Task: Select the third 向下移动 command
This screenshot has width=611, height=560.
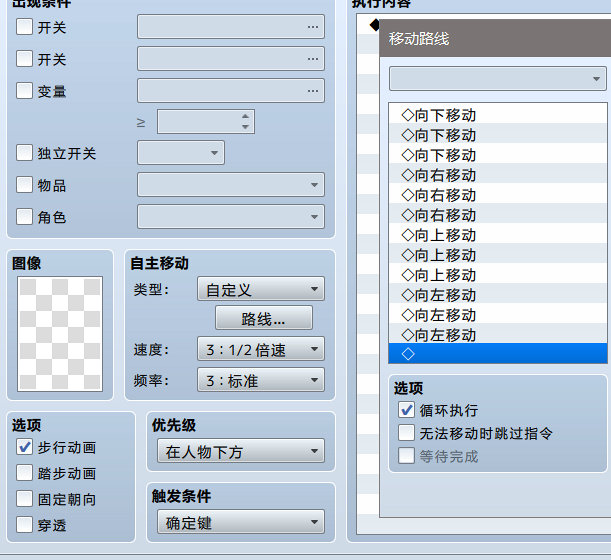Action: point(498,154)
